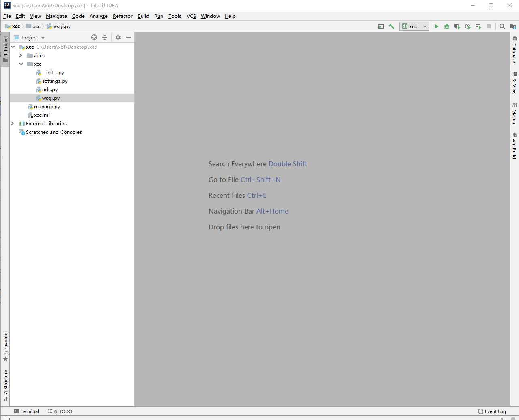Open the VCS menu
The width and height of the screenshot is (519, 420).
pos(191,16)
